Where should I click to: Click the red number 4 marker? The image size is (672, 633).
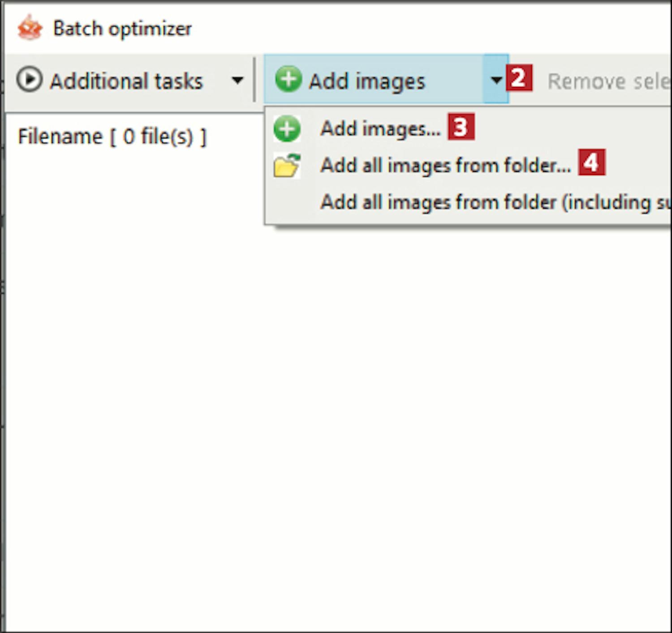591,163
